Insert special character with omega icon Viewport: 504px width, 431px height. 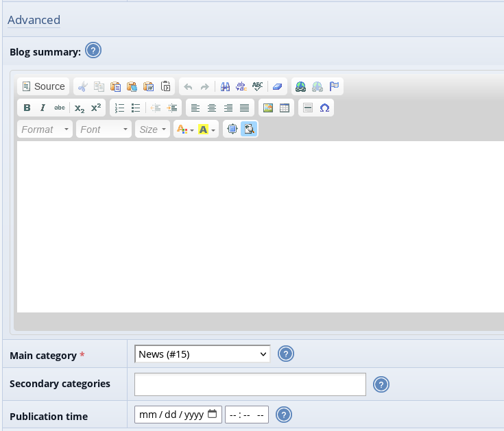[324, 108]
